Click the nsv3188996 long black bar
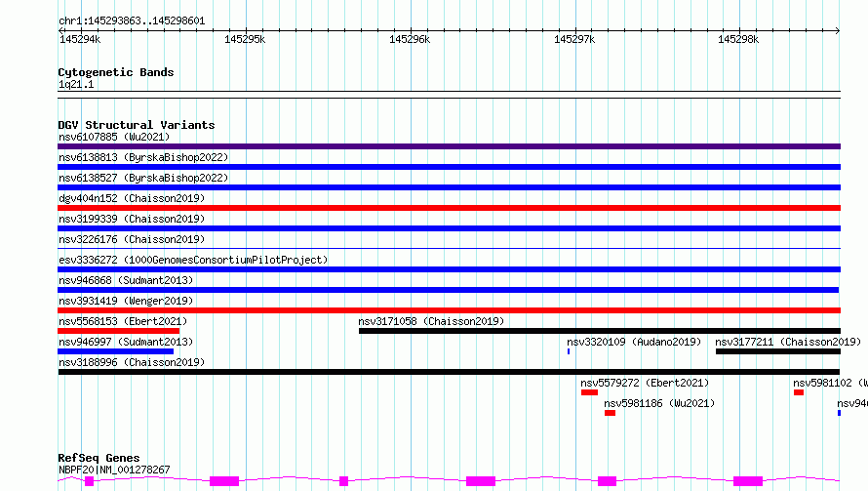Screen dimensions: 868x491 pos(449,372)
